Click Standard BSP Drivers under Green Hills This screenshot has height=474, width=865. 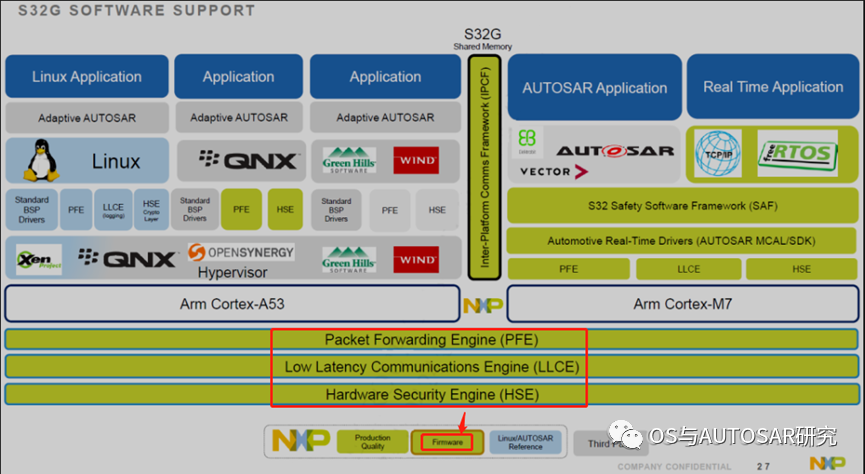(x=336, y=210)
